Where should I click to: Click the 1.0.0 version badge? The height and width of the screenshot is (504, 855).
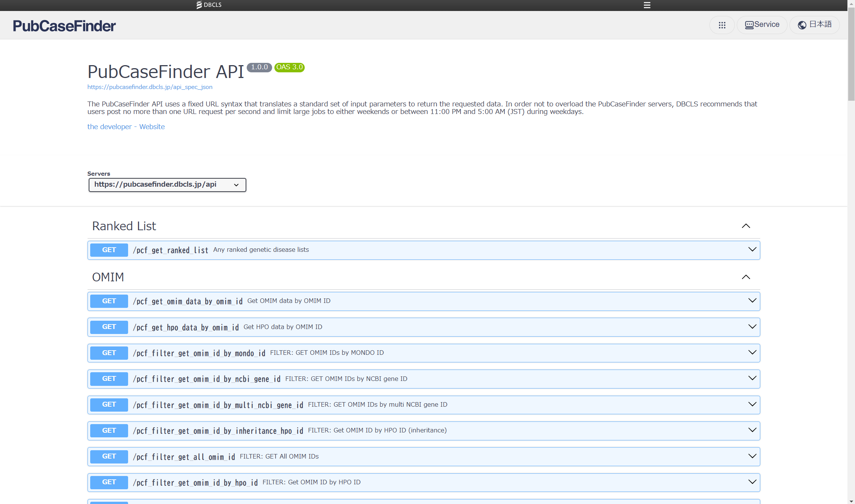pos(259,67)
